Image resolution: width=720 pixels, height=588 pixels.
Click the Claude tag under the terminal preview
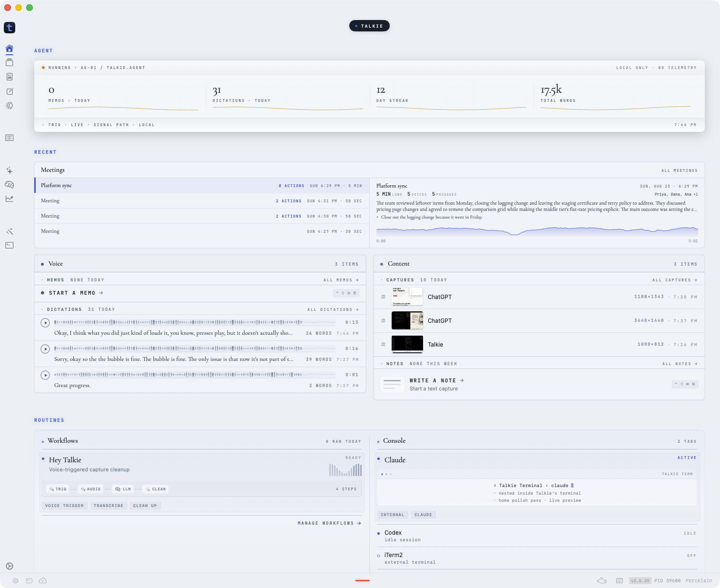(x=423, y=515)
